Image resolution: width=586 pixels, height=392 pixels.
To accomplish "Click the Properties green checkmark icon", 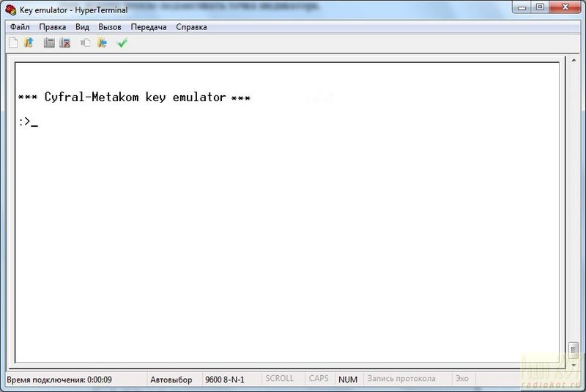I will tap(122, 43).
